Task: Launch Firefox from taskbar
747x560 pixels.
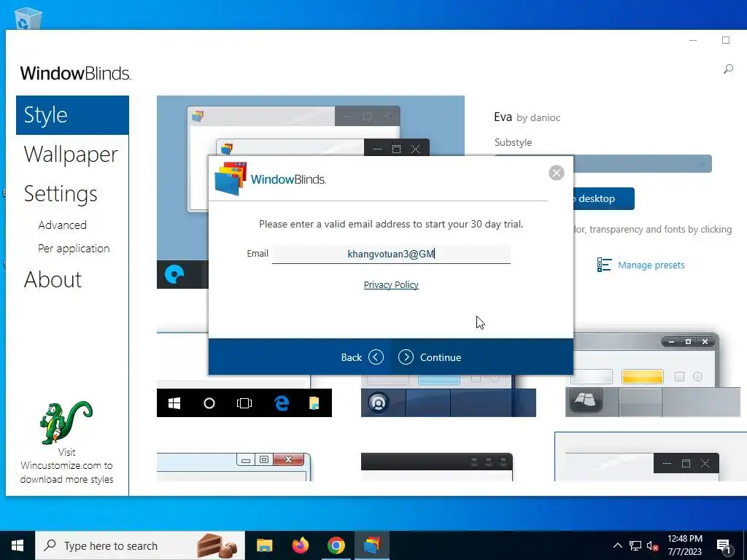Action: pyautogui.click(x=300, y=545)
